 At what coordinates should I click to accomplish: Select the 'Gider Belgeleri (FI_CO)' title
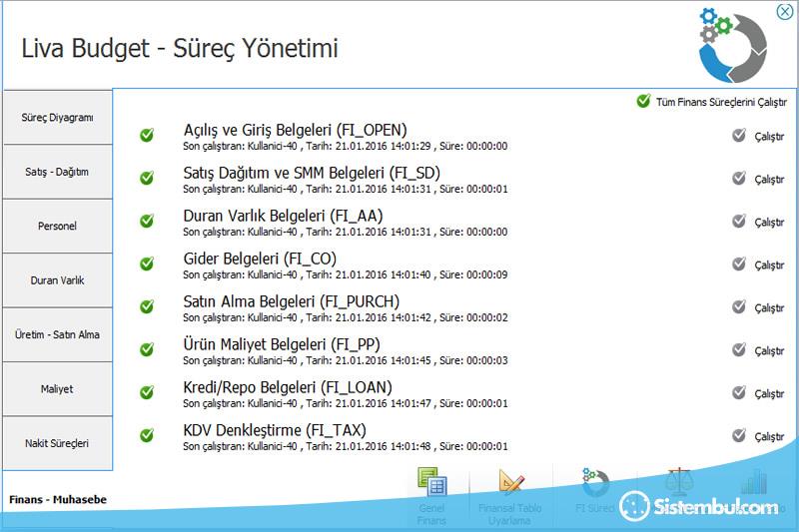coord(260,259)
